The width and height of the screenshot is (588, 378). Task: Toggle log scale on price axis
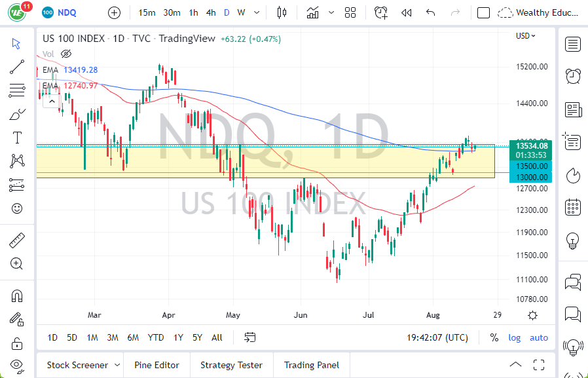click(515, 337)
